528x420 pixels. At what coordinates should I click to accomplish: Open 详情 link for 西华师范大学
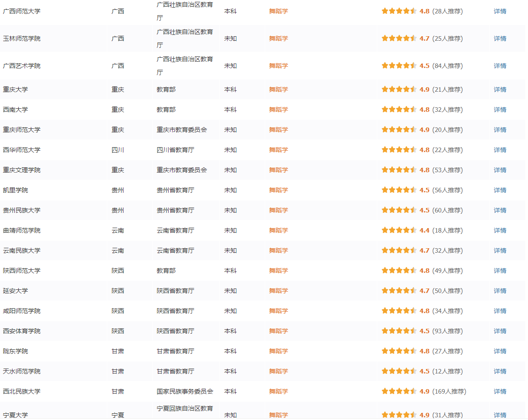500,150
